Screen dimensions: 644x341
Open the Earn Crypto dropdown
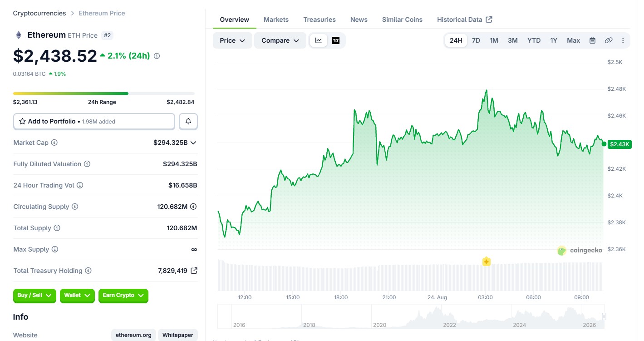coord(123,296)
